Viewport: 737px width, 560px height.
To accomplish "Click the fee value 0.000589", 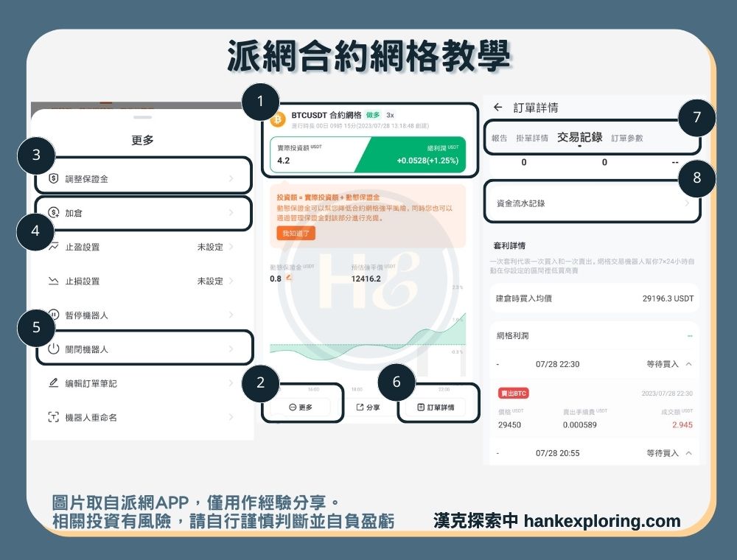I will [x=579, y=424].
